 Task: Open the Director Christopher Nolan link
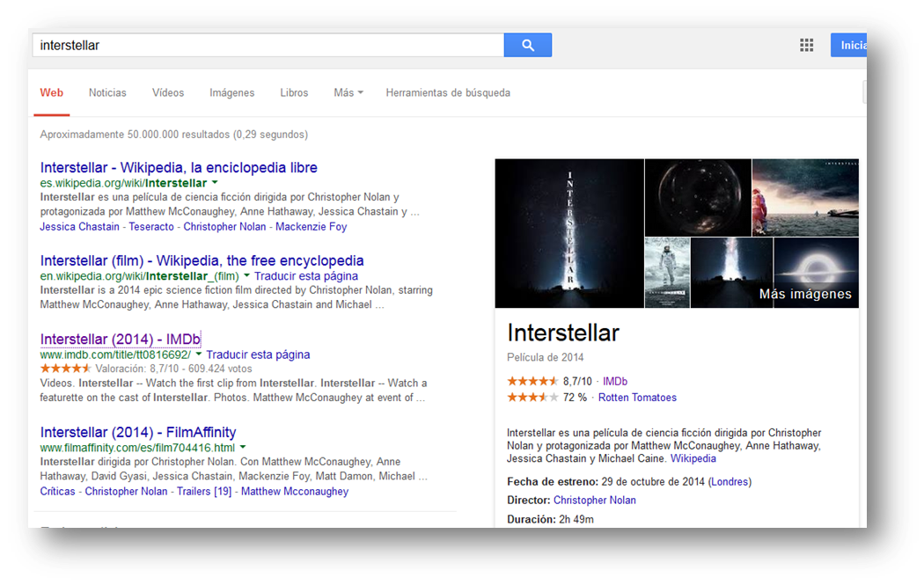click(595, 501)
